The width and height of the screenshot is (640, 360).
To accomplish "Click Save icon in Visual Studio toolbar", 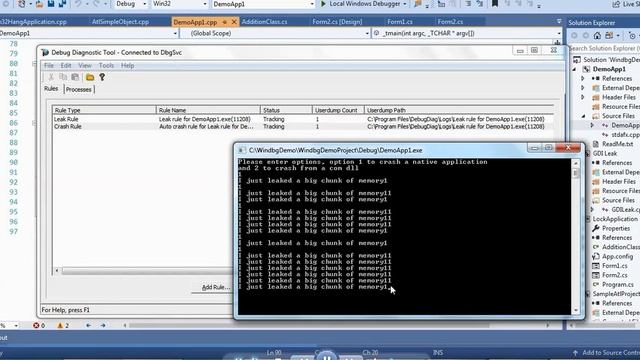I will 51,4.
